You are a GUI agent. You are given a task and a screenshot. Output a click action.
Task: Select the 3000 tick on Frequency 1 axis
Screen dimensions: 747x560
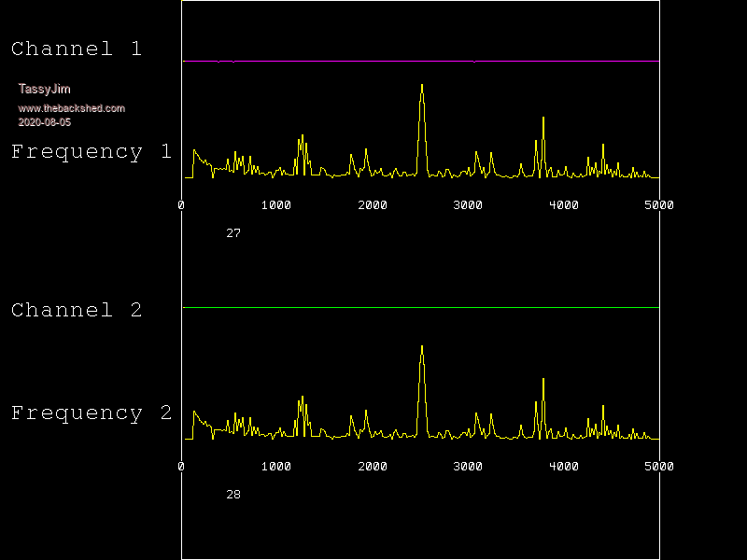coord(468,205)
